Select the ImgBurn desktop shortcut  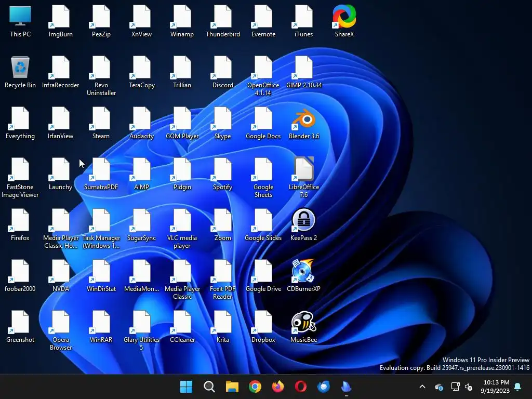[x=60, y=21]
